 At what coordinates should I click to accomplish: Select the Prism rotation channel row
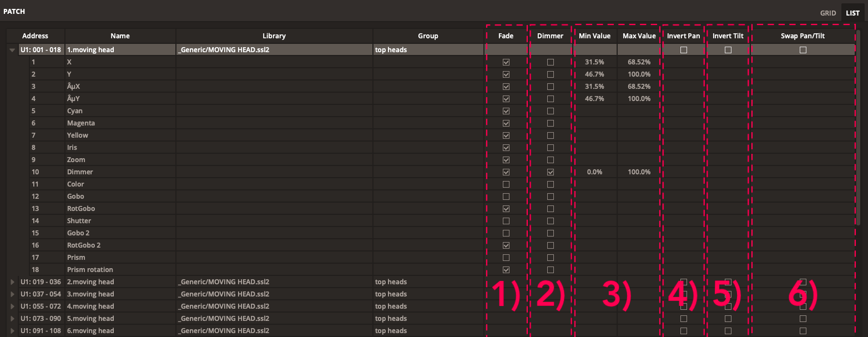90,270
